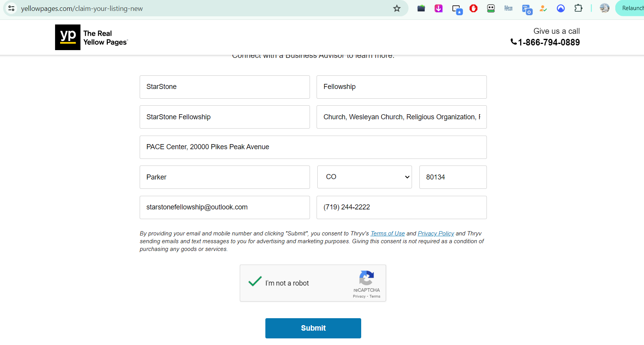Open the Extensions puzzle piece menu

[578, 8]
